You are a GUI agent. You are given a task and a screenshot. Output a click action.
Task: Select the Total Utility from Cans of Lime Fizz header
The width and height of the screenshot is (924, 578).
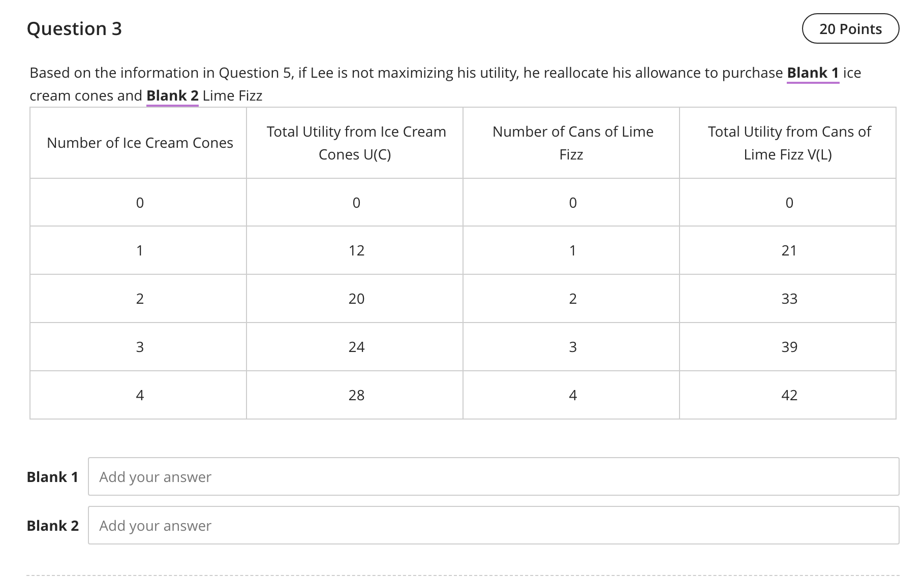tap(788, 143)
